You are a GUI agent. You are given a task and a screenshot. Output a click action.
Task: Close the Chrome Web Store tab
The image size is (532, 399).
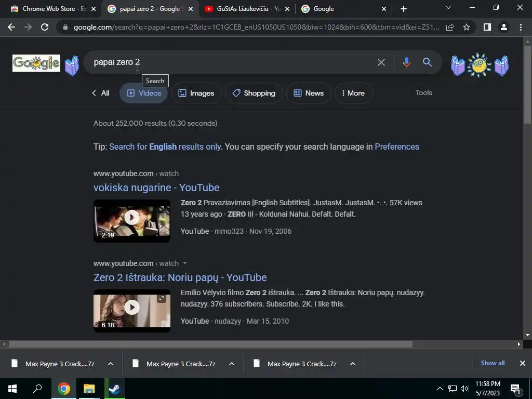pyautogui.click(x=94, y=9)
